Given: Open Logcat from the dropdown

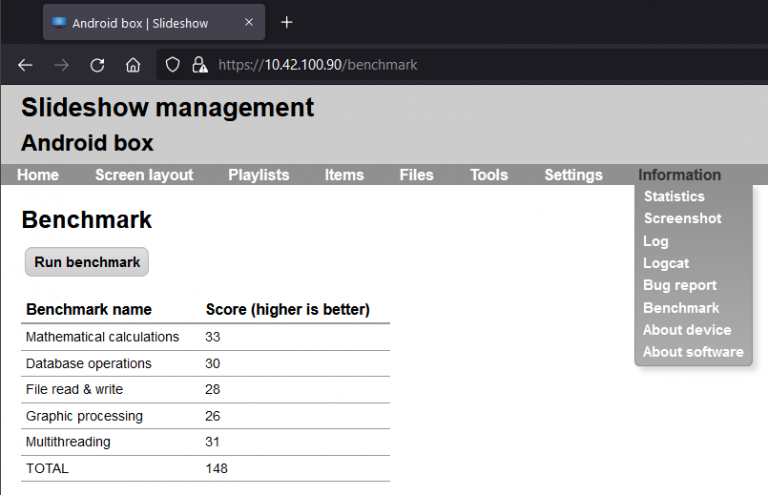Looking at the screenshot, I should [666, 263].
